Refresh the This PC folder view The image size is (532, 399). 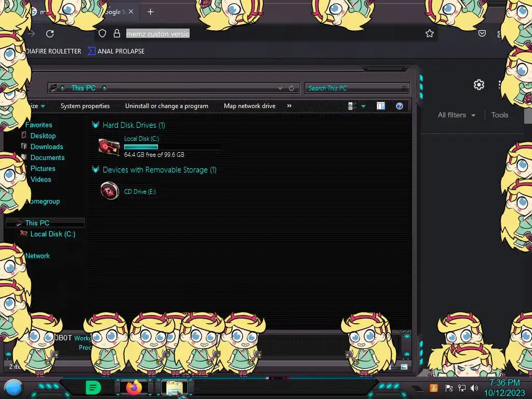[x=291, y=88]
